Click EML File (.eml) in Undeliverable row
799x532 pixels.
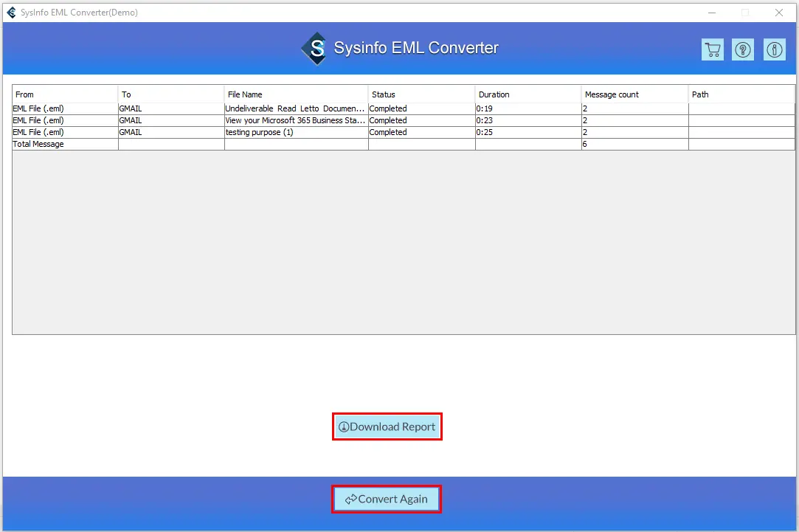65,108
